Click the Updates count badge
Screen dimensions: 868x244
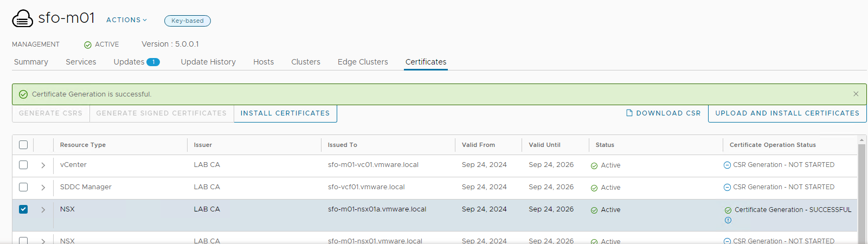(153, 62)
